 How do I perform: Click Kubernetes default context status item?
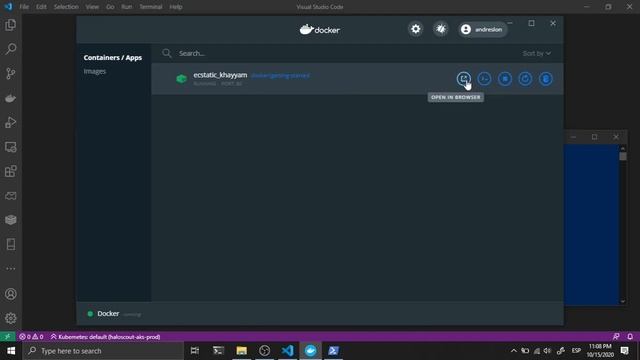105,337
